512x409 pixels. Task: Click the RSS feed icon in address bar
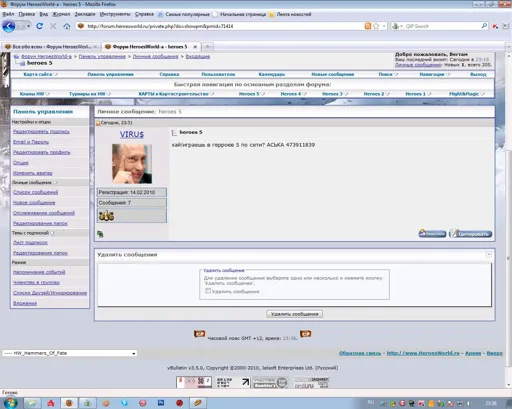pos(368,26)
